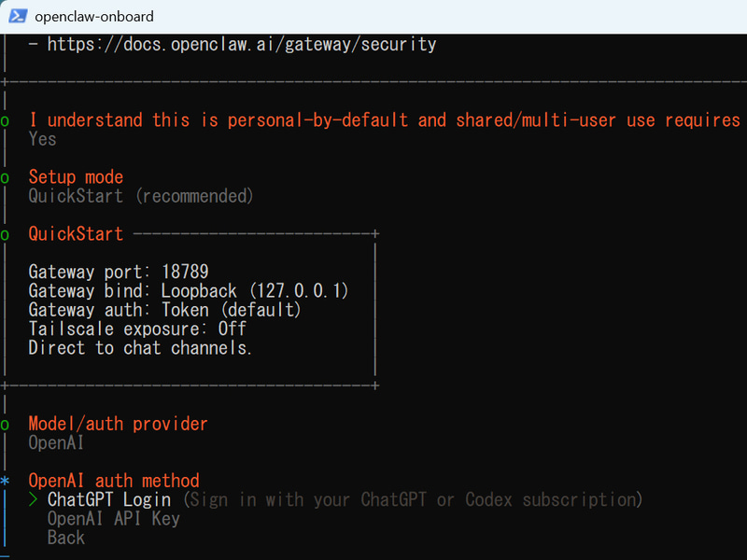Click the OpenAI auth method heading
Image resolution: width=747 pixels, height=560 pixels.
[114, 481]
